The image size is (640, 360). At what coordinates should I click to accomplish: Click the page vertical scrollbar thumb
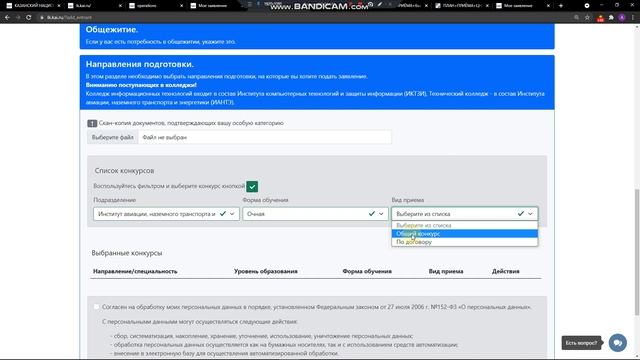[636, 252]
